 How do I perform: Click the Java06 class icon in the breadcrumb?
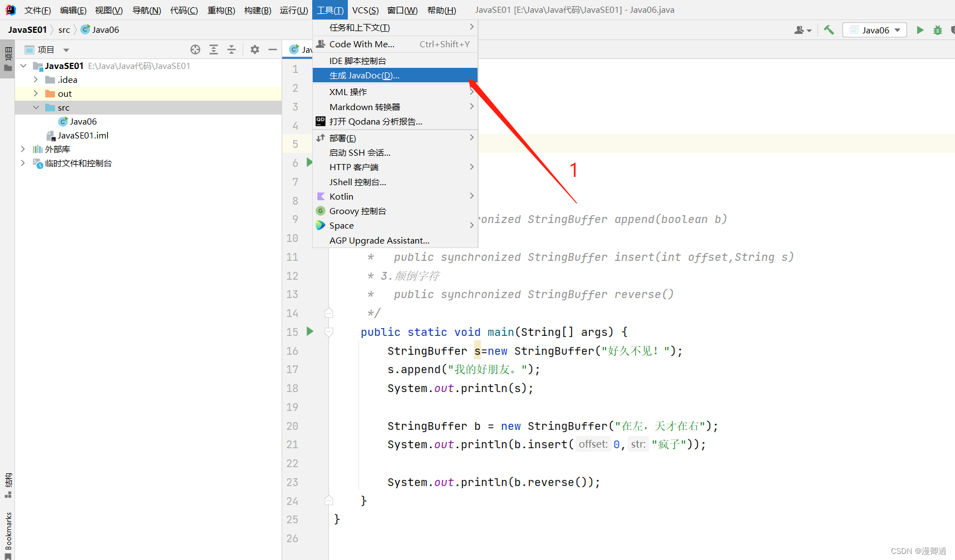(86, 29)
